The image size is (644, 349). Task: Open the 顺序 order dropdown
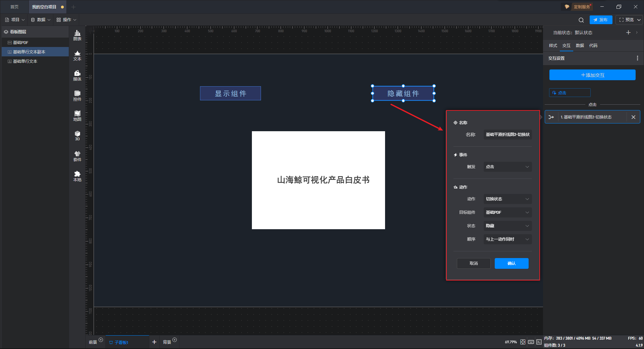[507, 239]
